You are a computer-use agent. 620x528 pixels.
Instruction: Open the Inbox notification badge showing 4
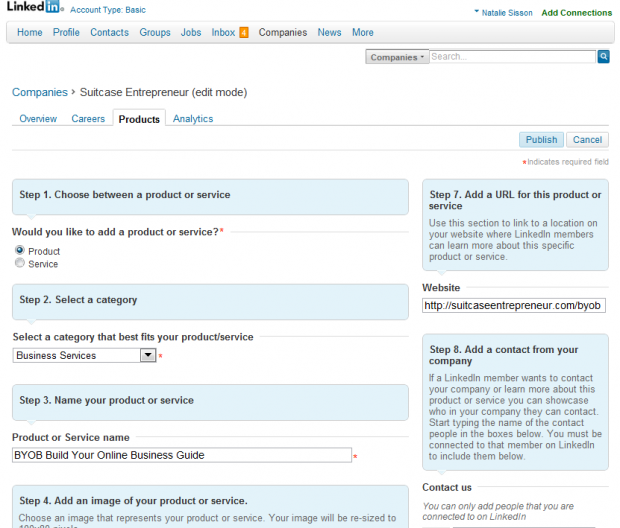pos(244,32)
